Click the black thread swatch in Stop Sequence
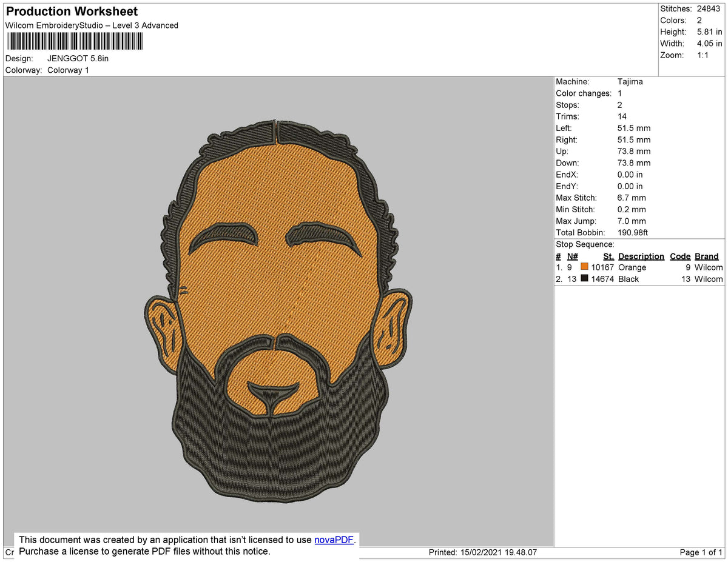Image resolution: width=728 pixels, height=562 pixels. pos(584,279)
